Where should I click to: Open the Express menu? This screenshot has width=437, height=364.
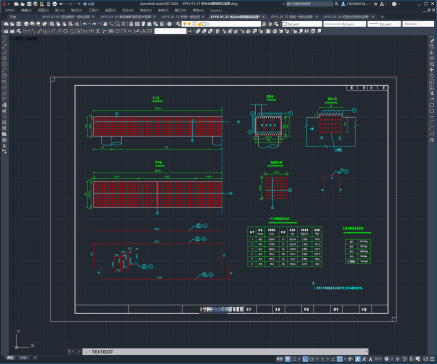tap(216, 10)
